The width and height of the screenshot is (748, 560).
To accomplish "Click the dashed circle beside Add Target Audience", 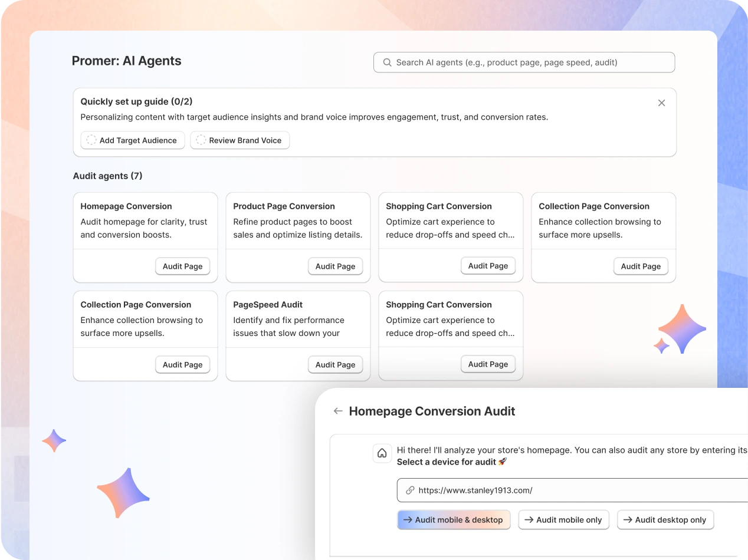I will (91, 140).
